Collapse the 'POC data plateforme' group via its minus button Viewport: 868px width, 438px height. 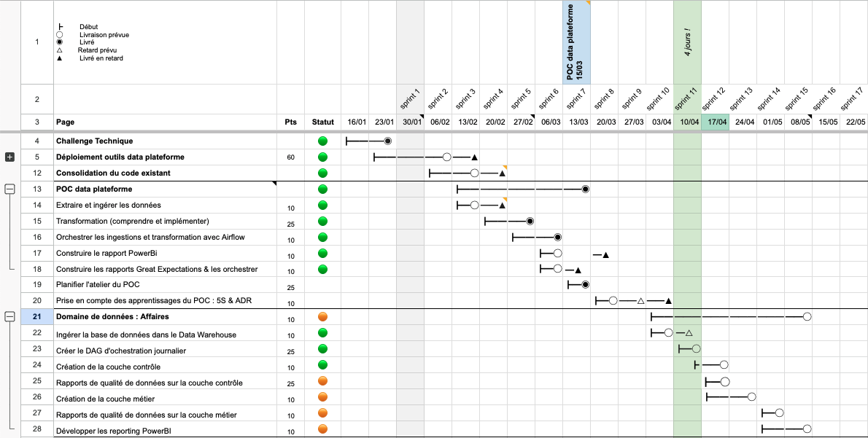click(x=8, y=189)
